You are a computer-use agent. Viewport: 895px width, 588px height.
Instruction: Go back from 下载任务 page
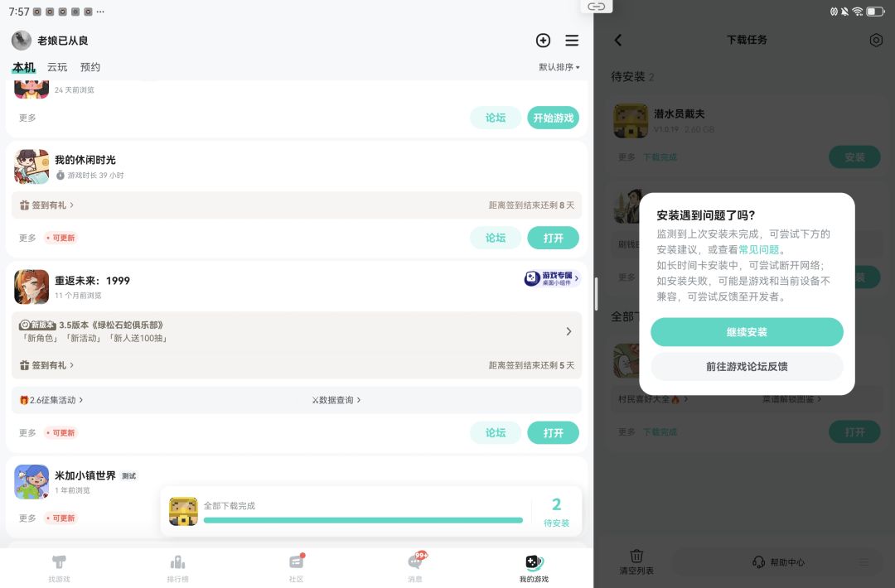pos(618,40)
